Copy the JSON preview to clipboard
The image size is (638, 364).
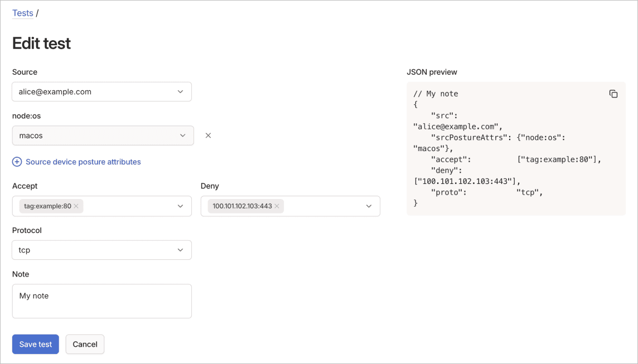(x=613, y=94)
